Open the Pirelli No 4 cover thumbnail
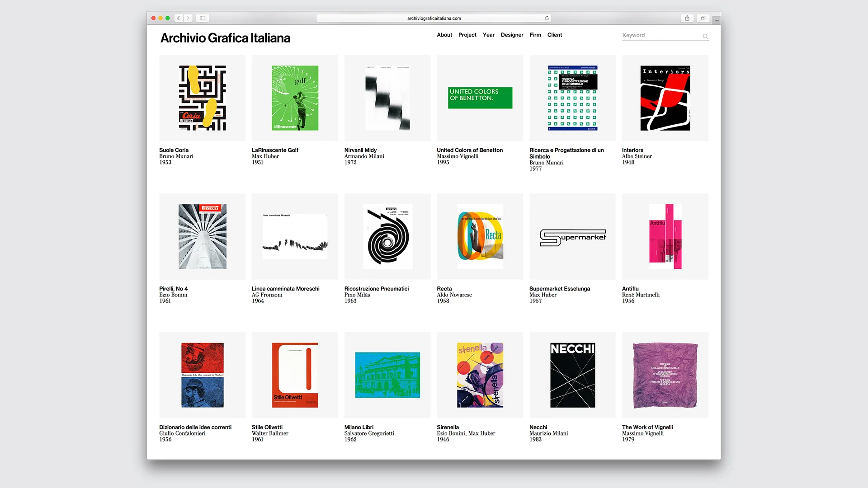The image size is (868, 488). 202,237
